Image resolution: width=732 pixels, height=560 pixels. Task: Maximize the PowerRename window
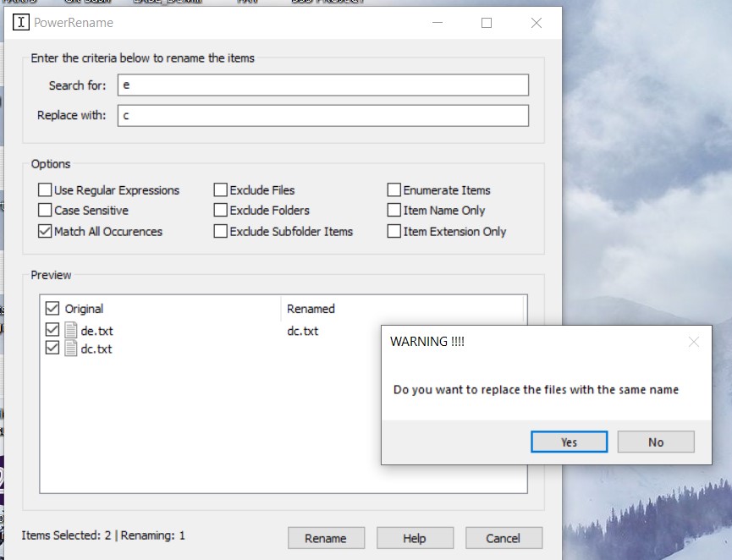coord(487,22)
